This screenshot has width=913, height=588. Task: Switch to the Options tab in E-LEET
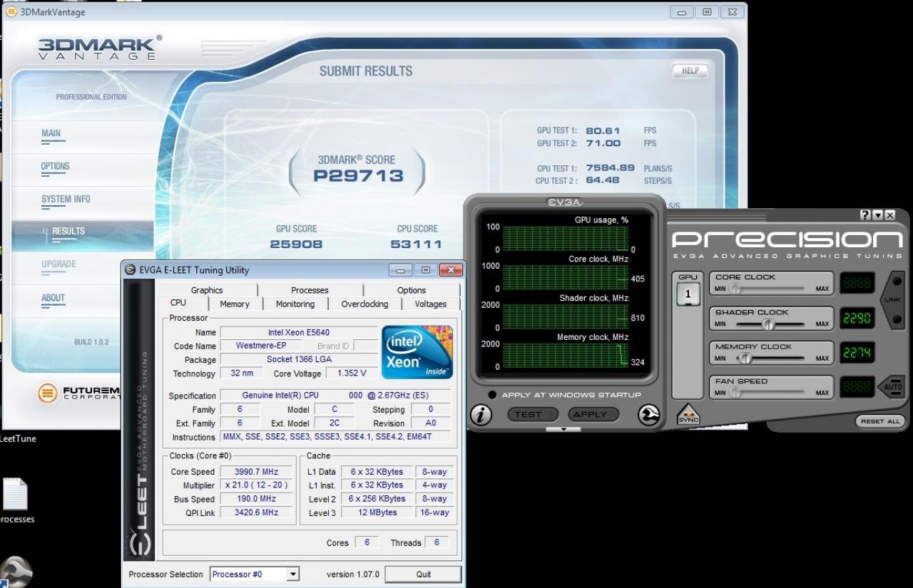(x=412, y=290)
